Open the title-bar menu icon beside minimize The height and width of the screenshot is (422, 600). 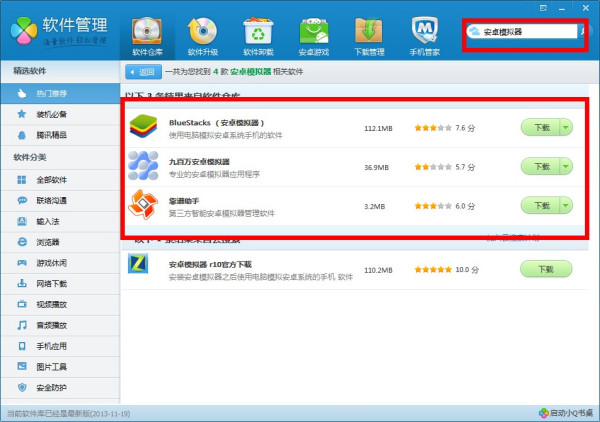point(543,8)
